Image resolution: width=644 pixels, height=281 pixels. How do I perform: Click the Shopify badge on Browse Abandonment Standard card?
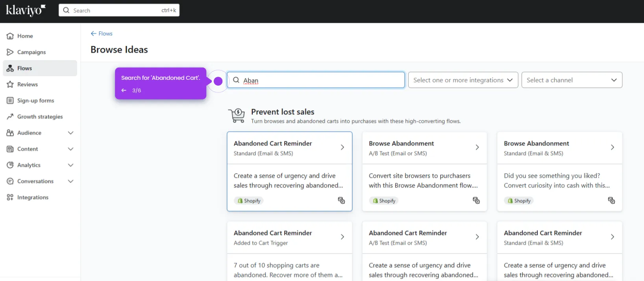(519, 201)
